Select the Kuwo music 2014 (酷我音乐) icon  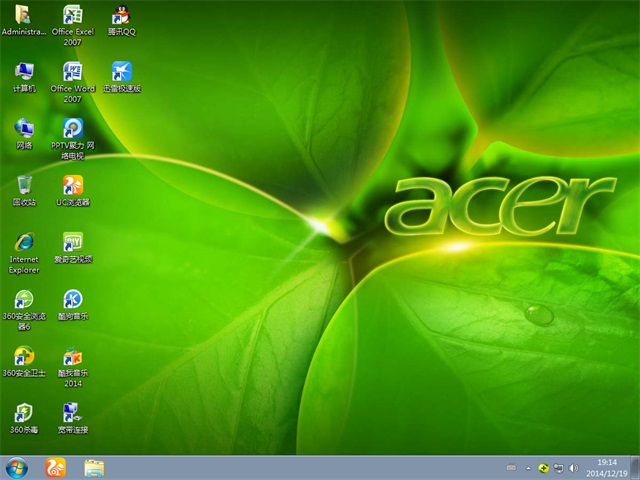(72, 356)
